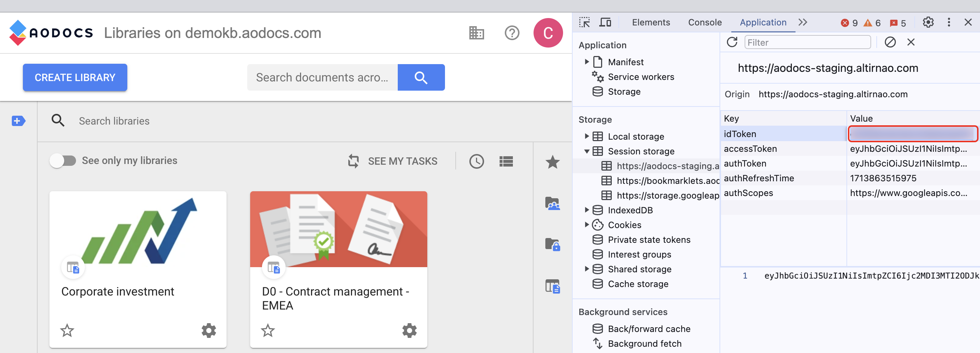
Task: Select Cache storage item
Action: tap(638, 284)
